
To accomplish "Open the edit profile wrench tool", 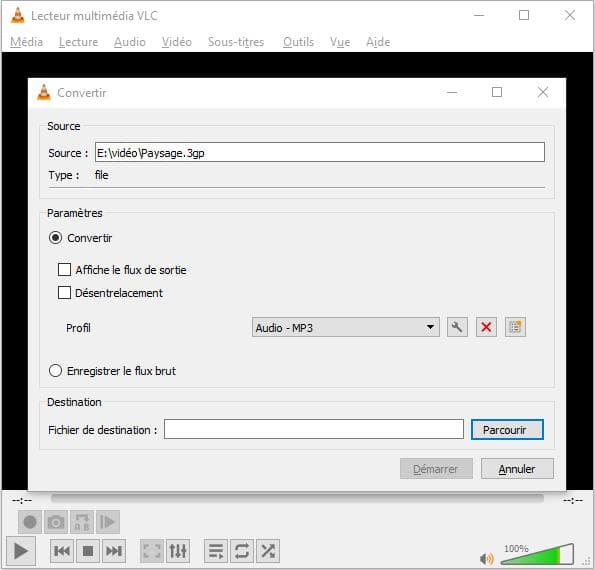I will (x=457, y=327).
